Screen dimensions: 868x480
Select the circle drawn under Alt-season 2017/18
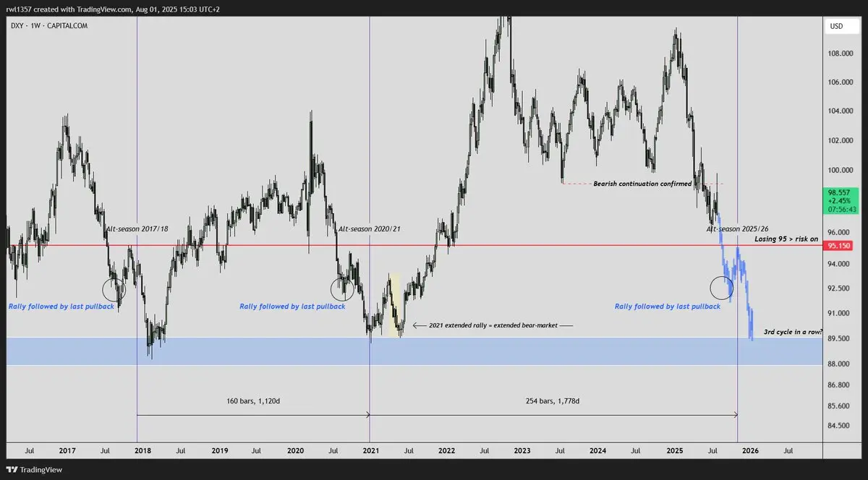(x=114, y=290)
